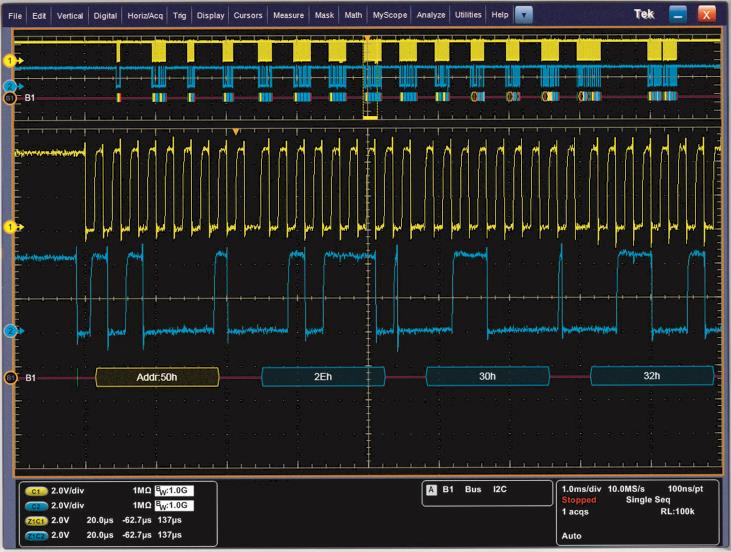Open the Cursors menu
The image size is (731, 552).
pyautogui.click(x=248, y=15)
